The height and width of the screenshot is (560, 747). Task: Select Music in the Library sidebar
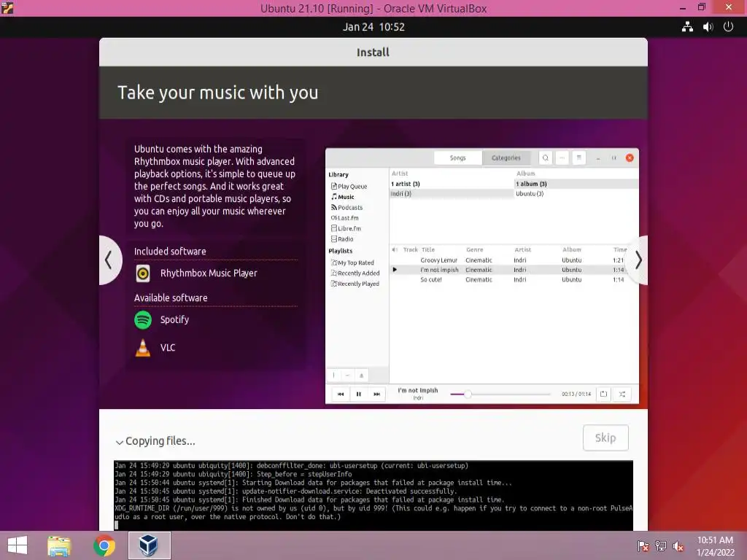pyautogui.click(x=343, y=197)
